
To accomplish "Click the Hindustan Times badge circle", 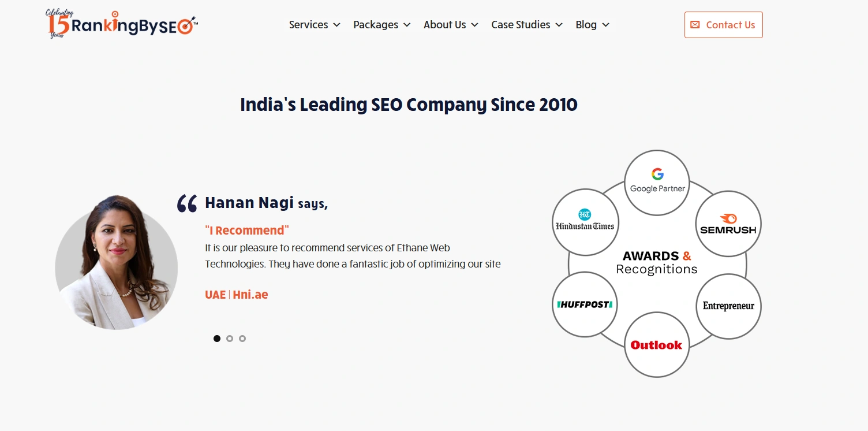I will point(585,222).
